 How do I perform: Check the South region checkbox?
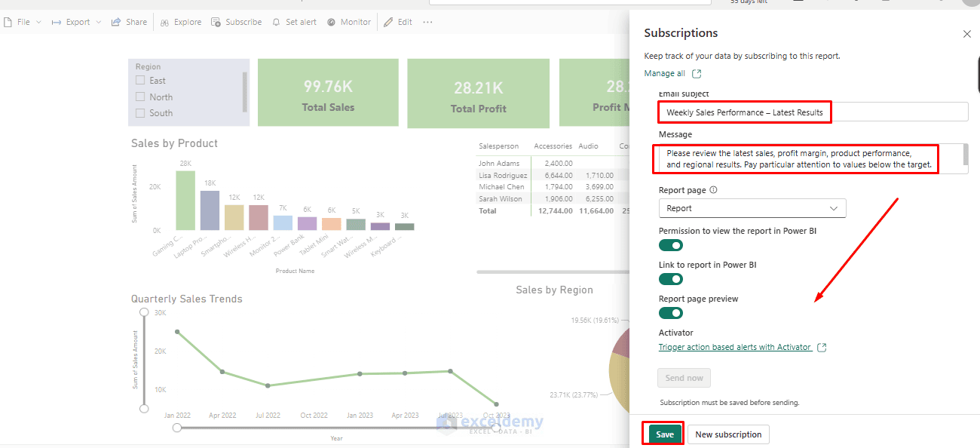[x=140, y=113]
